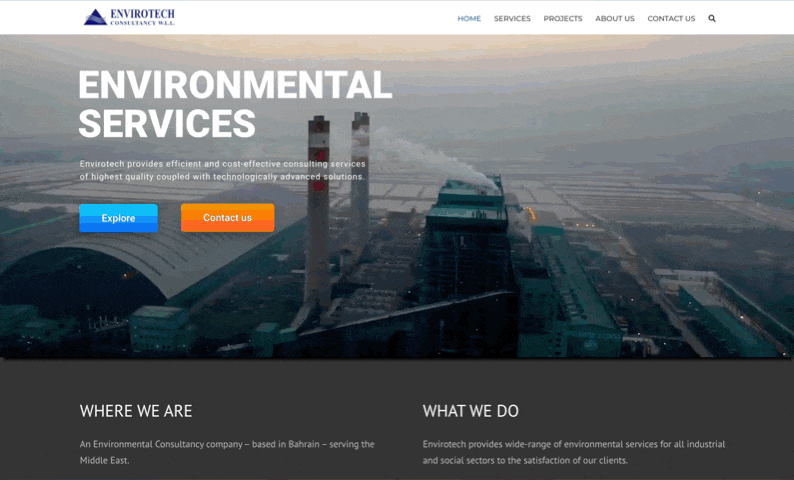Click the ENVIRONMENTAL SERVICES hero heading

[x=234, y=104]
